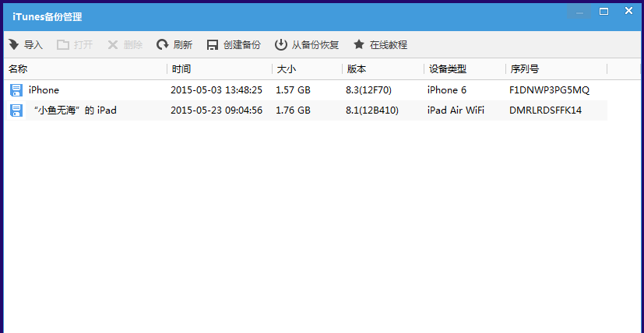Sort by the 设备类型 column header
Viewport: 644px width, 333px height.
(448, 69)
